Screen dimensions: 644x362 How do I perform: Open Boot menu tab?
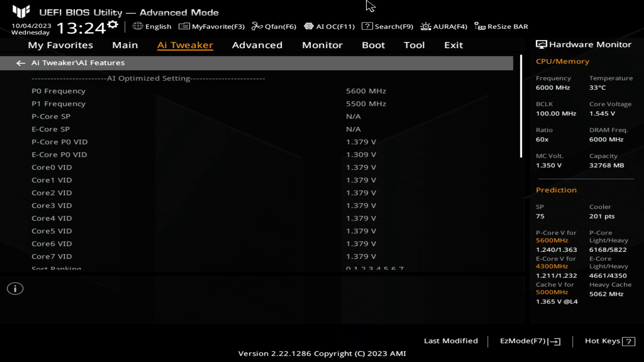click(x=374, y=45)
